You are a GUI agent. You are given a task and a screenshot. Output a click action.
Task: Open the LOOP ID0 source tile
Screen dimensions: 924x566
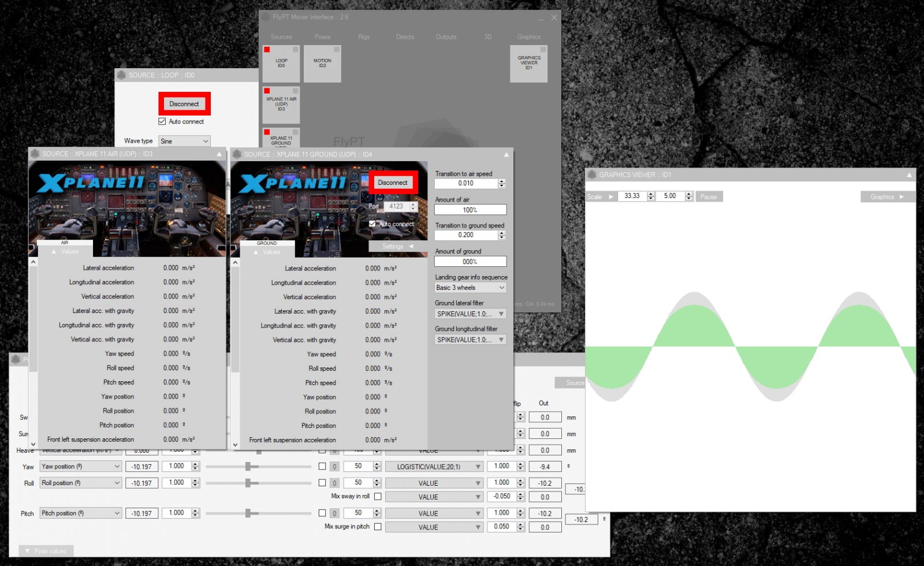[x=281, y=64]
